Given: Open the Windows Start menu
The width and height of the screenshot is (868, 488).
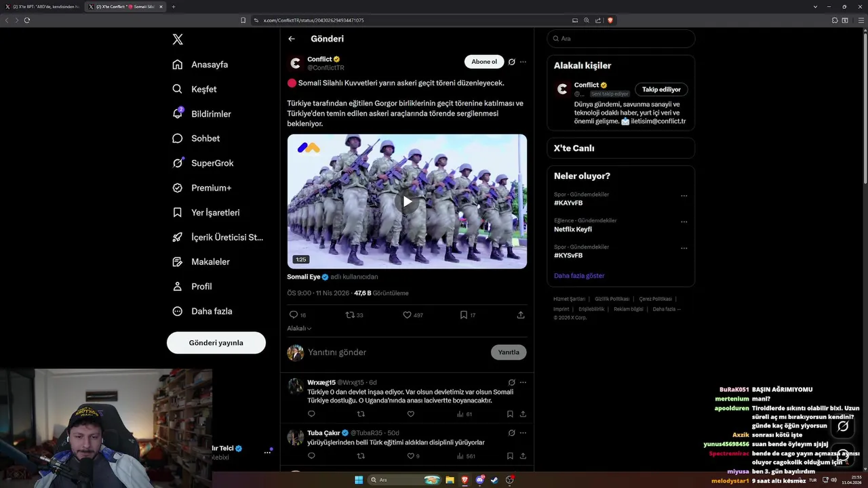Looking at the screenshot, I should (x=359, y=480).
